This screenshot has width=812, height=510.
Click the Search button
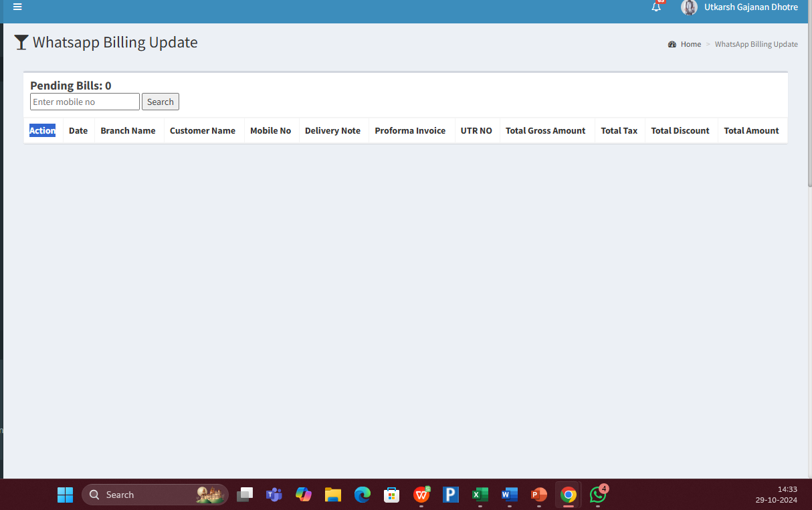[161, 102]
